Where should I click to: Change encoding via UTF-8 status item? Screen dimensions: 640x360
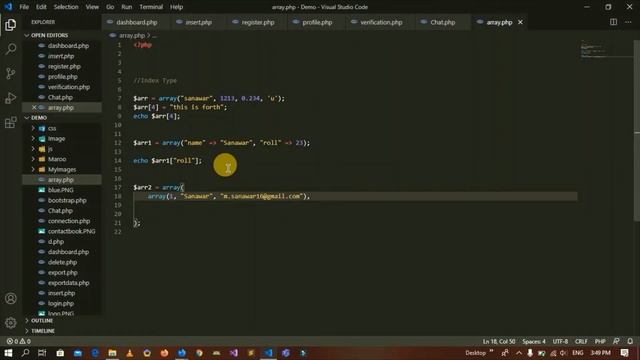(560, 341)
